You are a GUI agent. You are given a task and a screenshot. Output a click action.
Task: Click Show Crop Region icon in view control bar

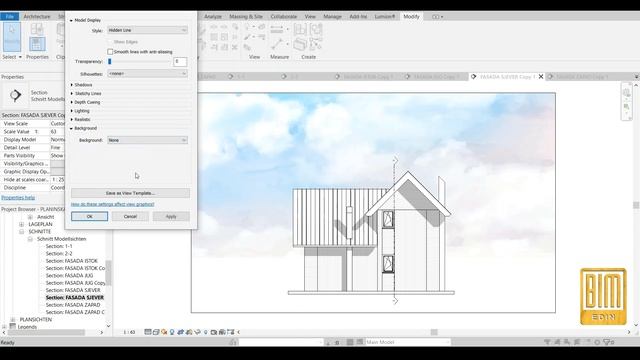[x=189, y=332]
